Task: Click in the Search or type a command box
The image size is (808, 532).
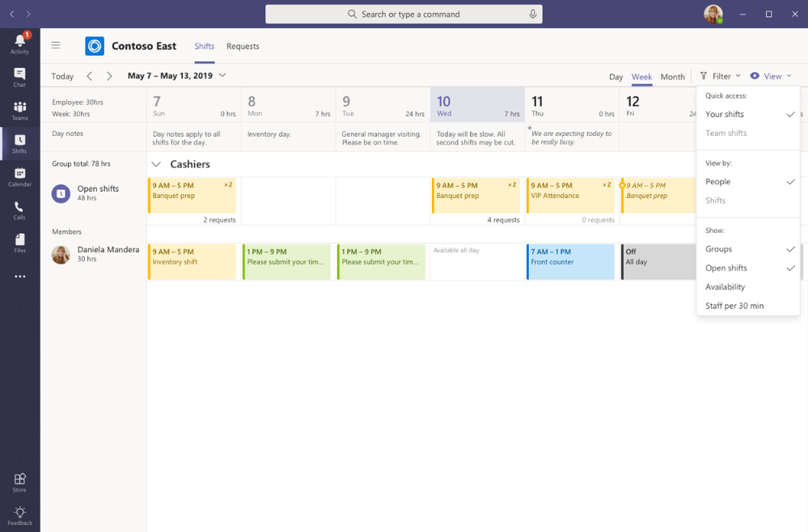Action: point(404,14)
